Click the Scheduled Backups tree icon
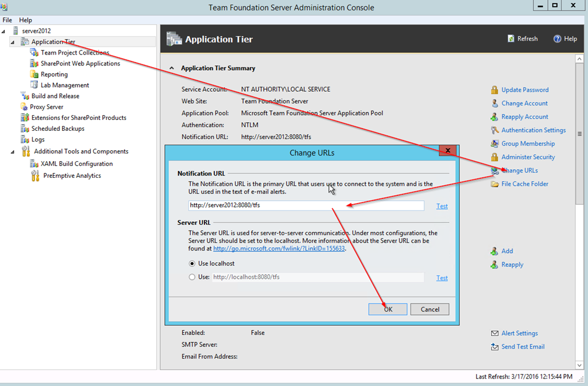This screenshot has width=588, height=386. point(25,129)
